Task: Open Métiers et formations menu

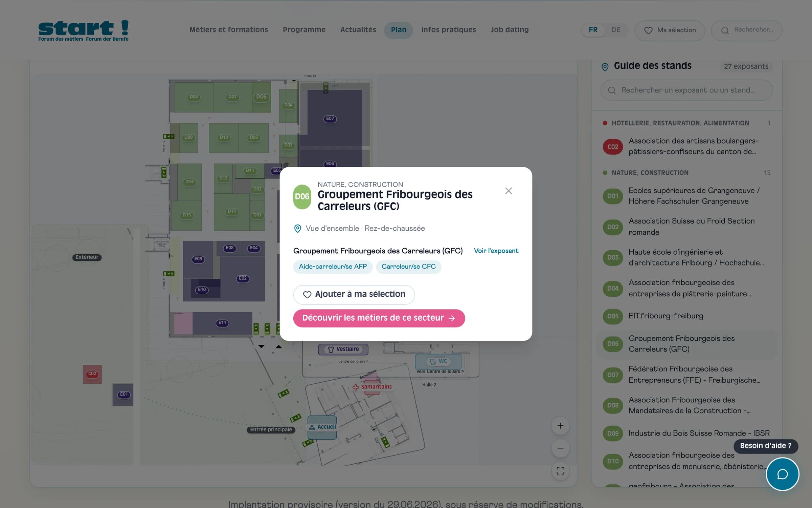Action: point(229,30)
